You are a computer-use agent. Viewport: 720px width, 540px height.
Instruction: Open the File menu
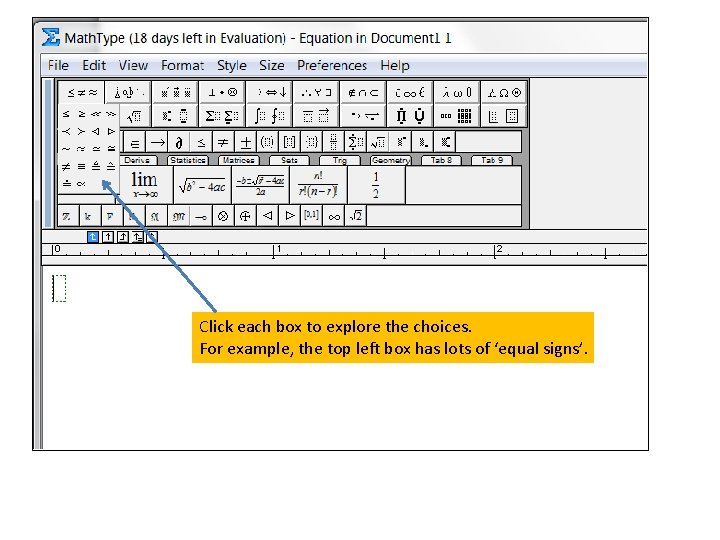[58, 66]
